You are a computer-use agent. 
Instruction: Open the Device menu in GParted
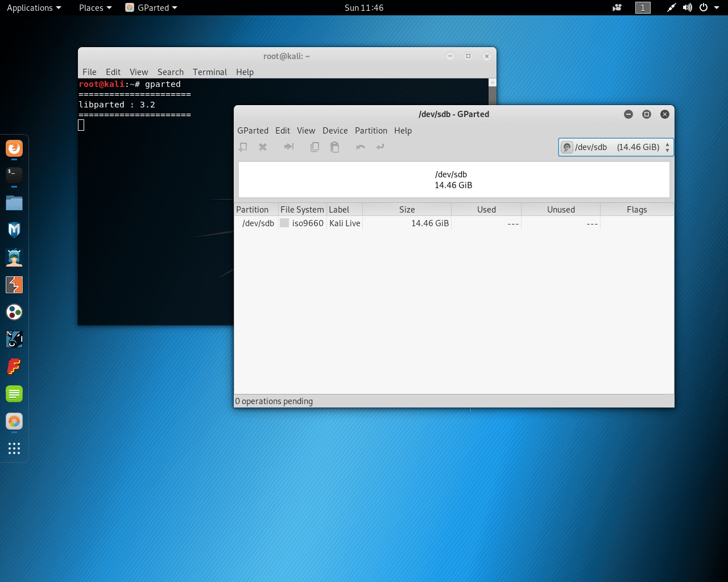click(x=335, y=131)
